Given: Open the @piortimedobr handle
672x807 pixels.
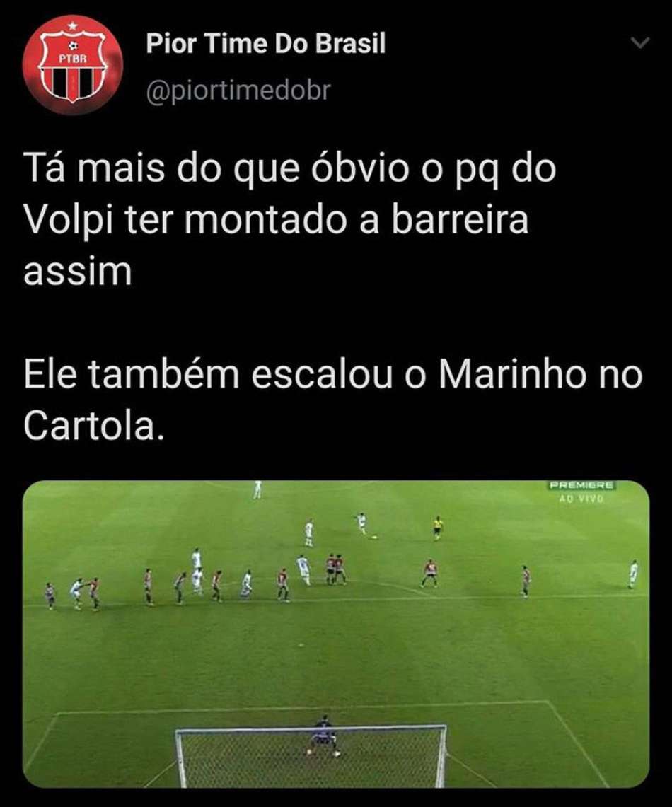Looking at the screenshot, I should point(238,91).
